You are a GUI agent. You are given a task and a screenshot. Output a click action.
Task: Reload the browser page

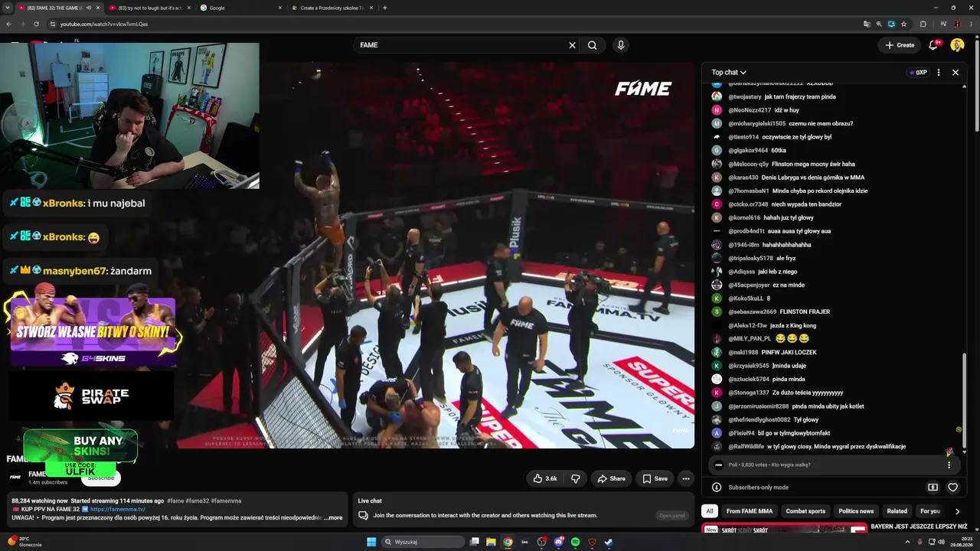point(36,24)
